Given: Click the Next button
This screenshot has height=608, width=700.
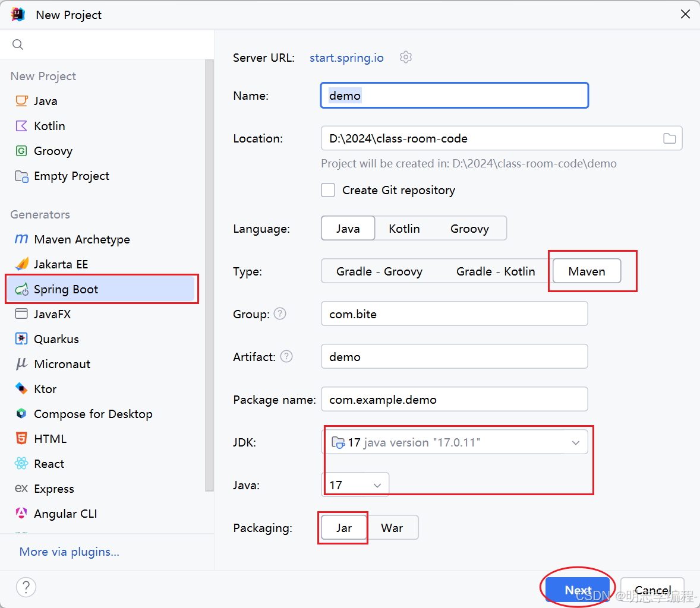Looking at the screenshot, I should 578,590.
